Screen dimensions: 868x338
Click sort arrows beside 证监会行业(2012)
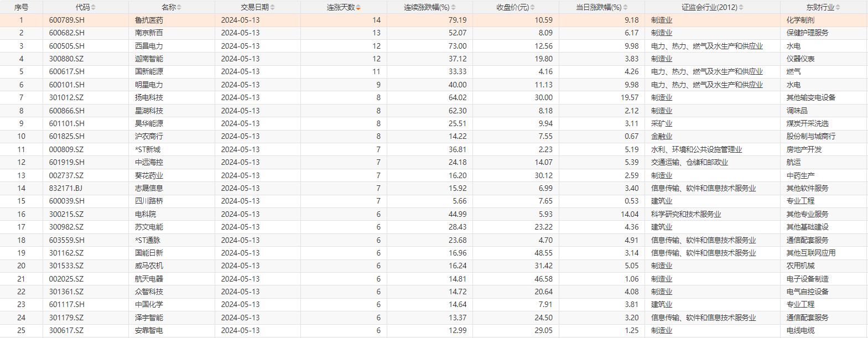pos(741,7)
